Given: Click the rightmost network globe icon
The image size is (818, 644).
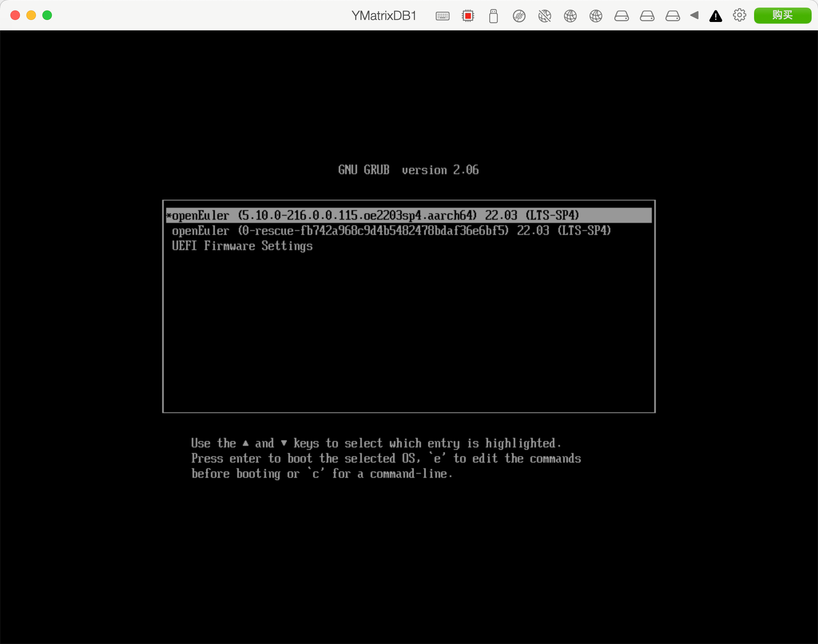Looking at the screenshot, I should (596, 16).
